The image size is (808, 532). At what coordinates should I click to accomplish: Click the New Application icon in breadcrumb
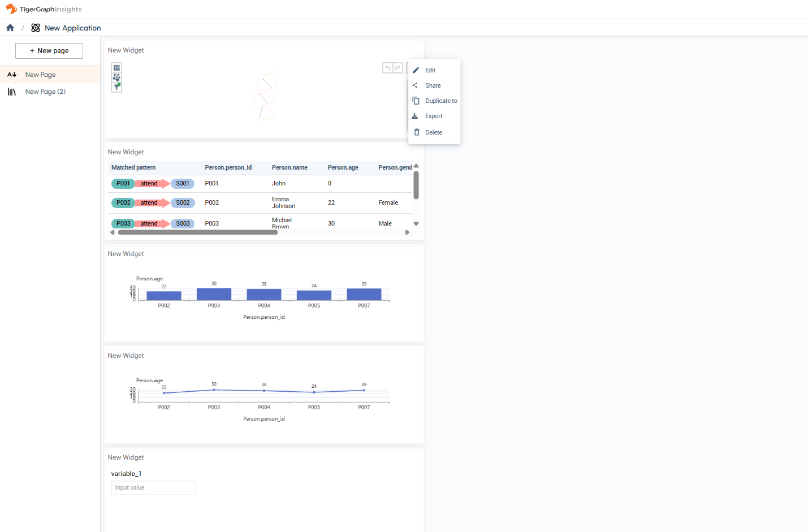click(36, 28)
